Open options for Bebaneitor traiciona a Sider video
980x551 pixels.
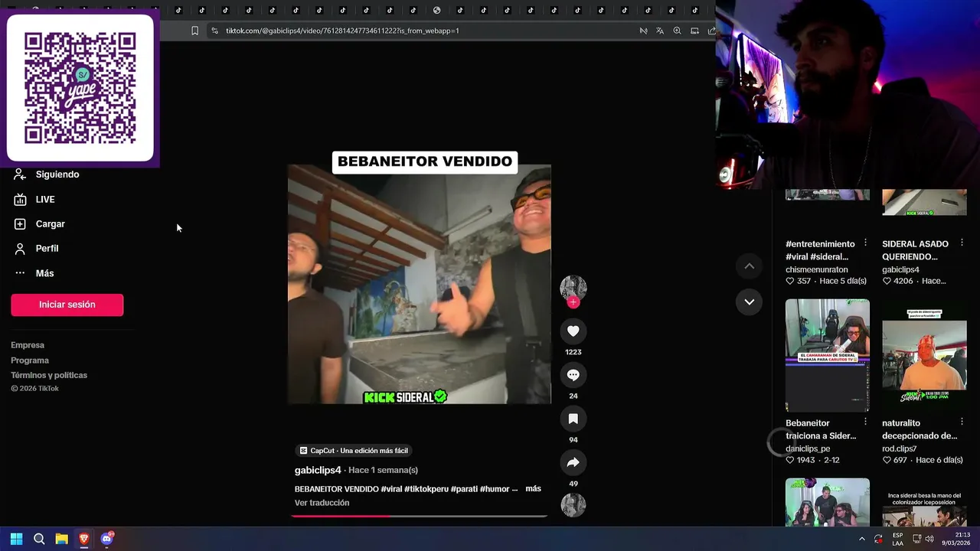pyautogui.click(x=865, y=422)
